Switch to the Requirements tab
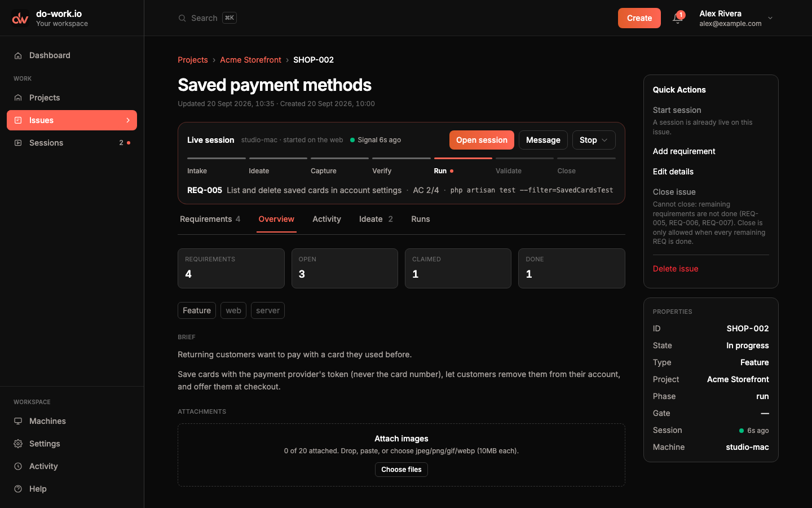This screenshot has width=812, height=508. pyautogui.click(x=210, y=219)
